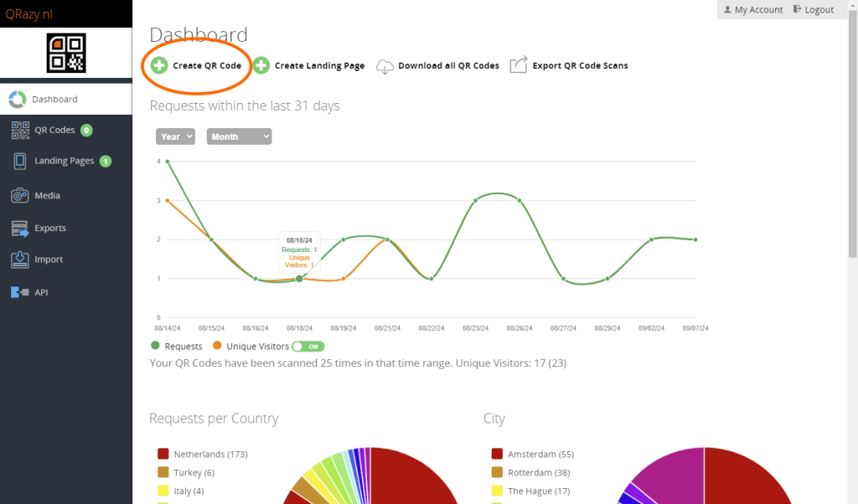
Task: Click Download all QR Codes
Action: 447,65
